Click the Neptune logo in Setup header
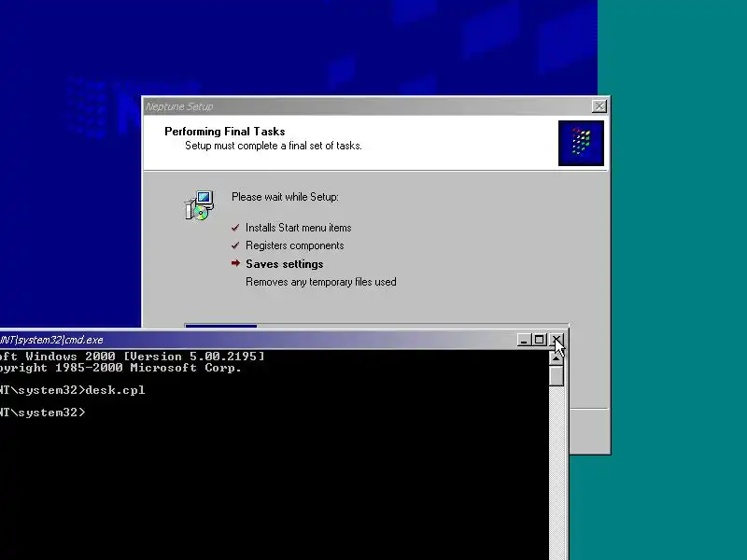The image size is (747, 560). (581, 144)
